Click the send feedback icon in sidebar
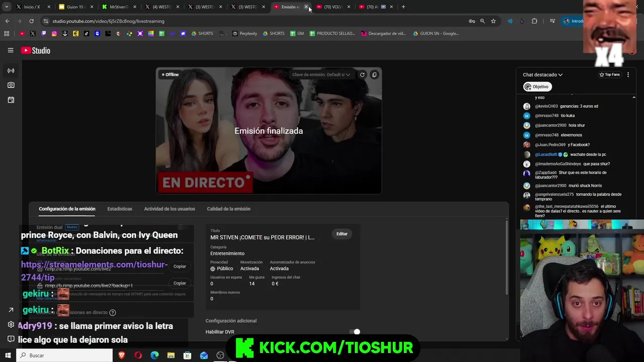 tap(11, 339)
